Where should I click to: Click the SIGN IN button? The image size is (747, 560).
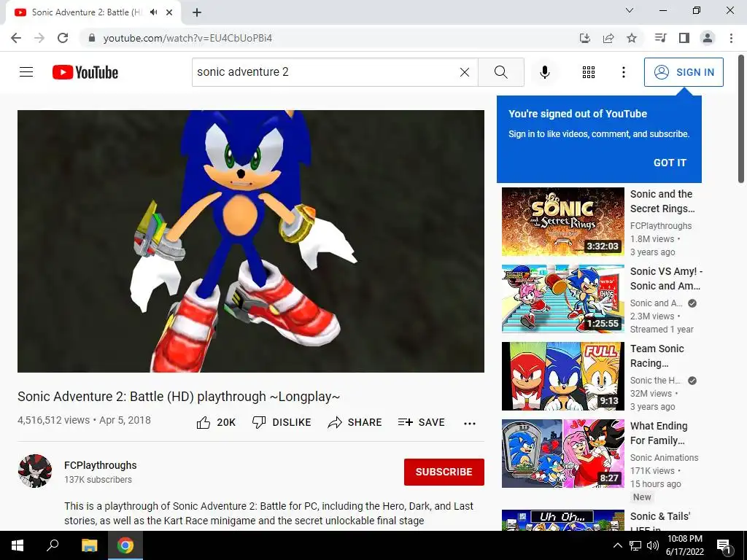(x=684, y=72)
